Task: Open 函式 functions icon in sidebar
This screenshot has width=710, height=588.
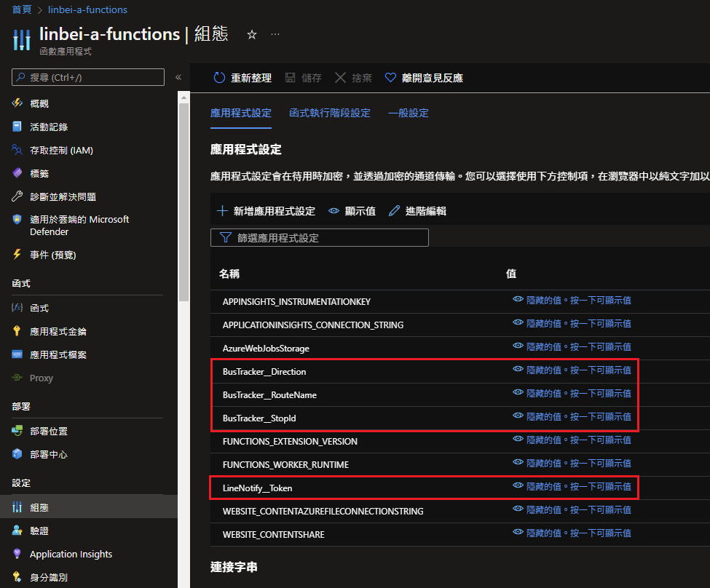Action: [x=17, y=308]
